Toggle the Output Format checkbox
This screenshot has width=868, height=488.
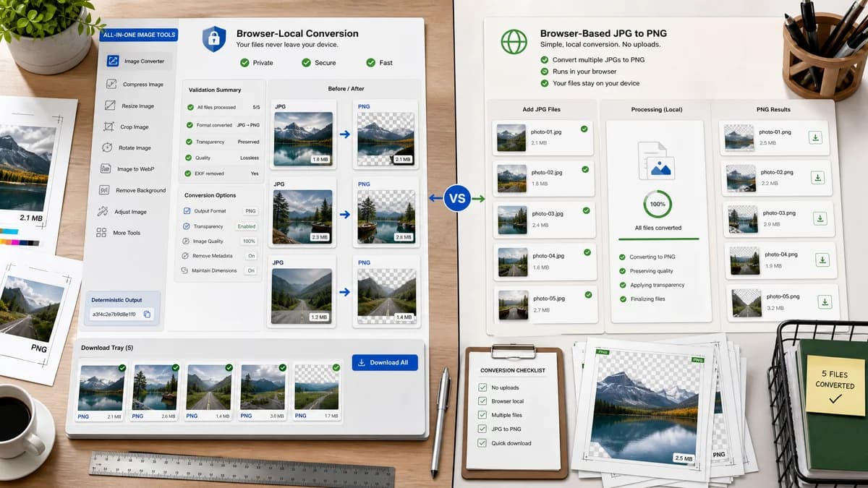187,211
